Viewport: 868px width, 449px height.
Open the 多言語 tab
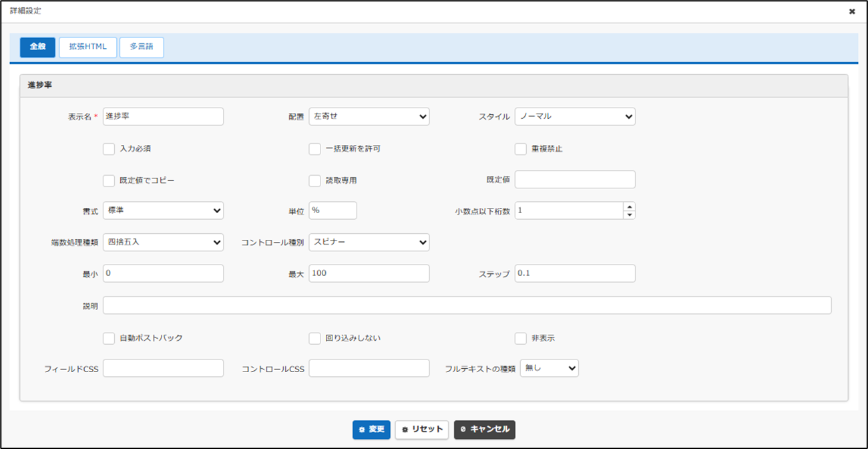(142, 47)
